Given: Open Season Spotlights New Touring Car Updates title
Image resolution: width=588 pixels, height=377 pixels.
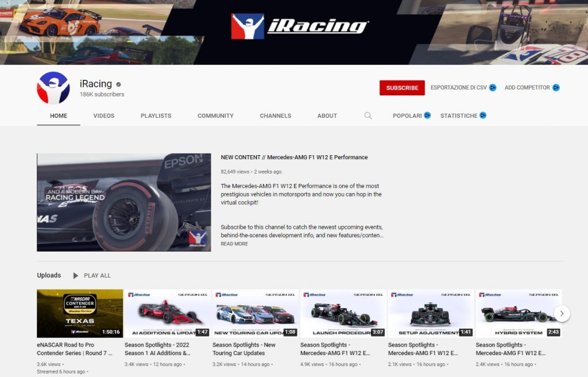Looking at the screenshot, I should 243,349.
